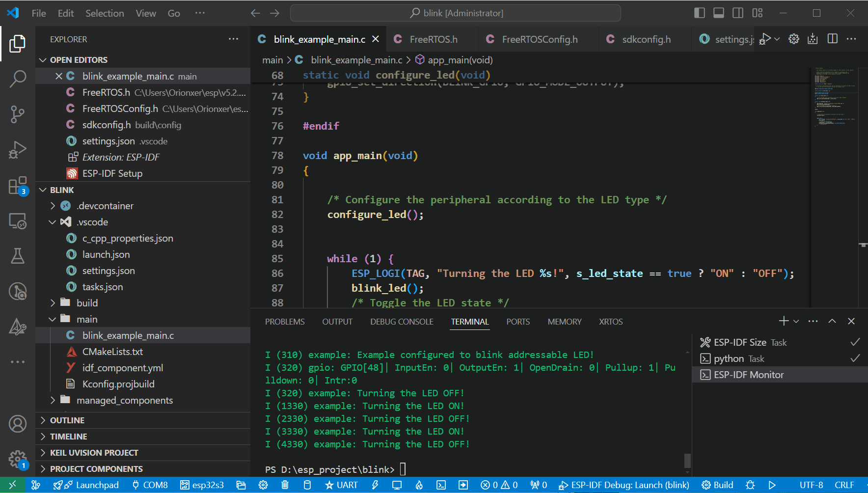868x493 pixels.
Task: Open Run and Debug view
Action: (x=18, y=150)
